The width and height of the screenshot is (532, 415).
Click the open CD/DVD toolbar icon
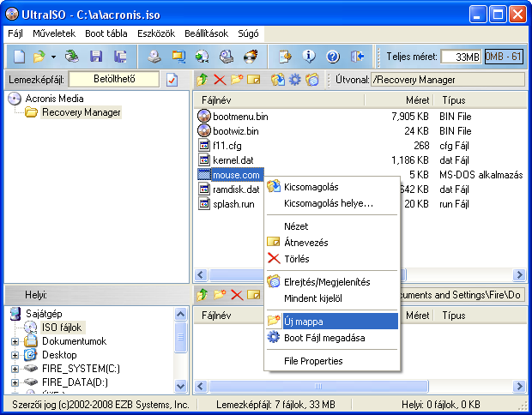[x=72, y=57]
